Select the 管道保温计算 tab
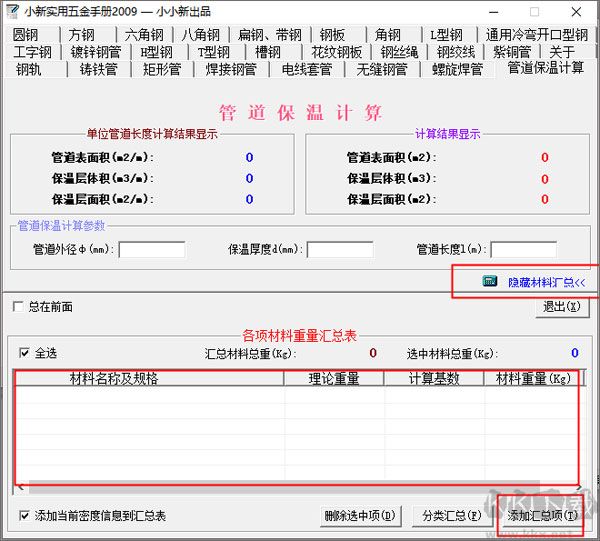Screen dimensions: 600x541 [545, 68]
